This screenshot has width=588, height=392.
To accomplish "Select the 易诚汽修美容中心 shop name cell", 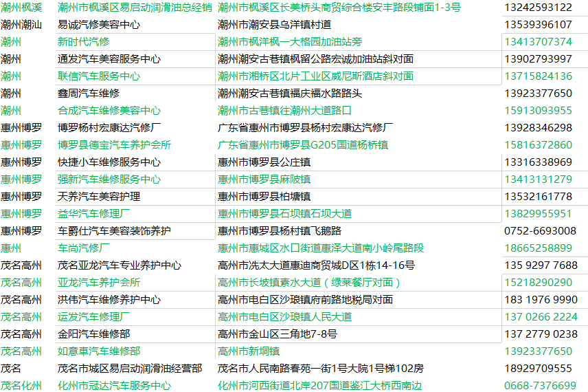I will point(99,25).
